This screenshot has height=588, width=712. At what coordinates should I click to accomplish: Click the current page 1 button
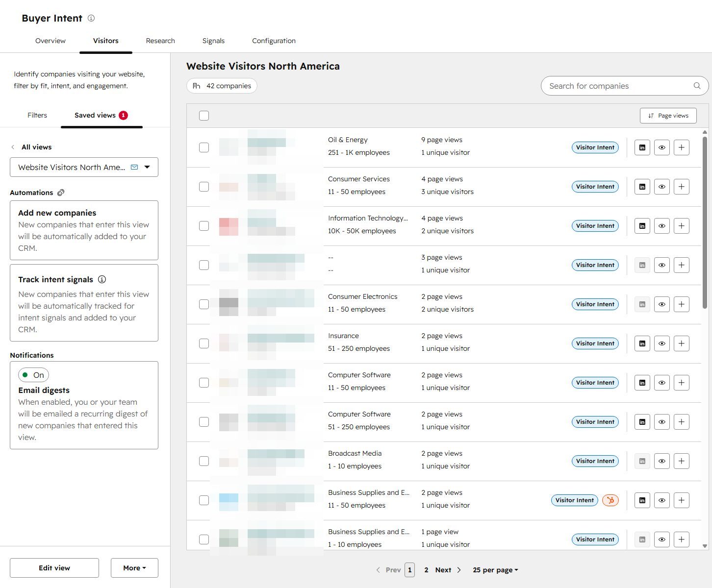pyautogui.click(x=410, y=570)
